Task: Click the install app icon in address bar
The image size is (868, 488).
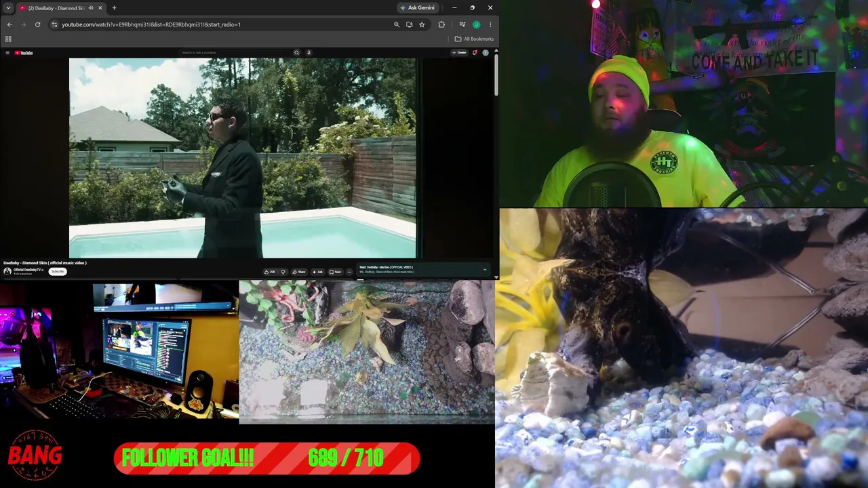Action: [409, 24]
